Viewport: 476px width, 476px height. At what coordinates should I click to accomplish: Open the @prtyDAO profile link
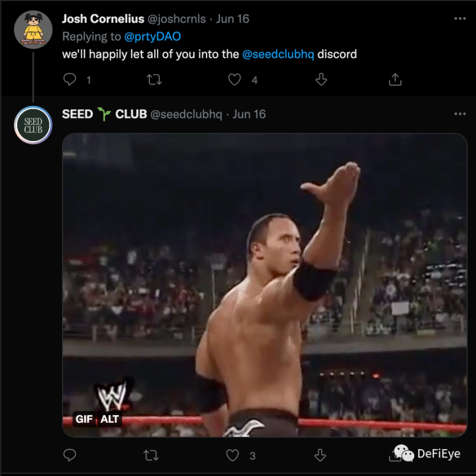(x=153, y=36)
